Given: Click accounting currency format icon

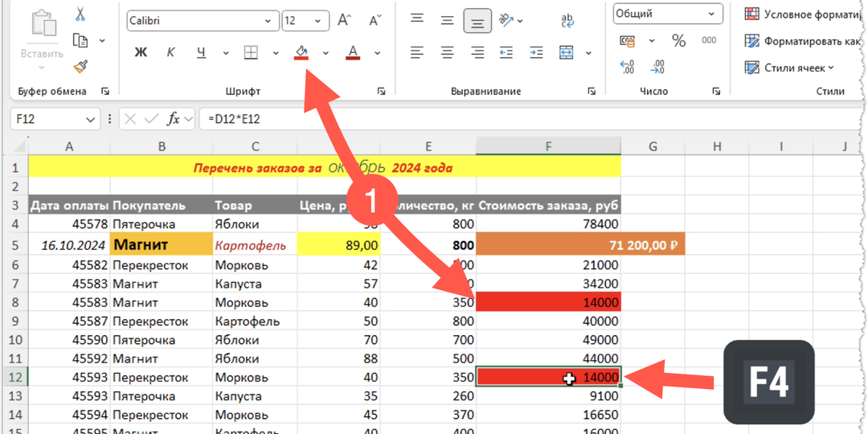Looking at the screenshot, I should 628,40.
